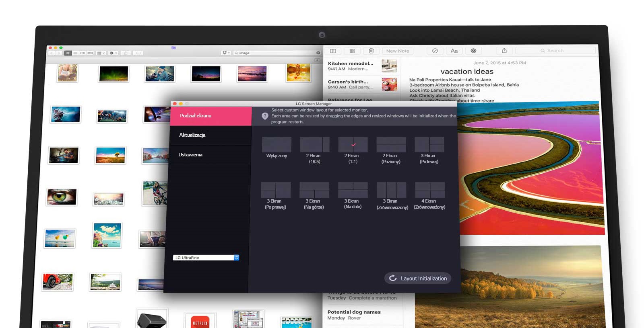Image resolution: width=644 pixels, height=328 pixels.
Task: Click the Notes Aa text format button
Action: tap(454, 51)
